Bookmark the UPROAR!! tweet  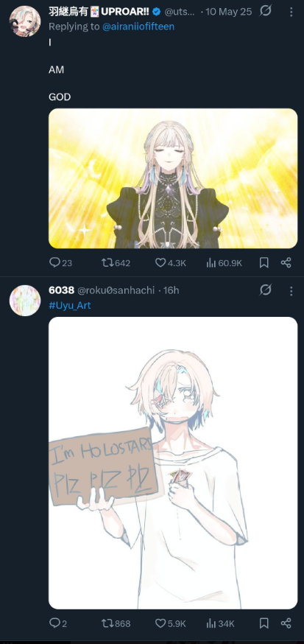(264, 262)
